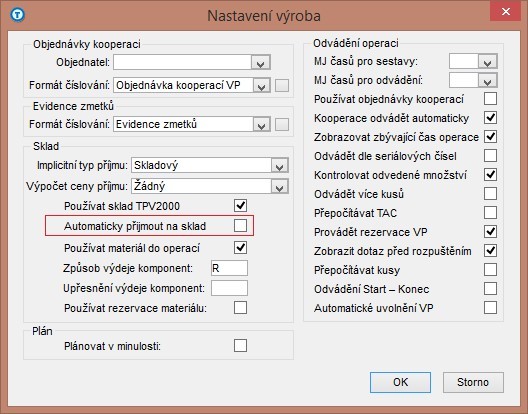The image size is (528, 414).
Task: Enable Automatické uvolnění VP checkbox
Action: (490, 308)
